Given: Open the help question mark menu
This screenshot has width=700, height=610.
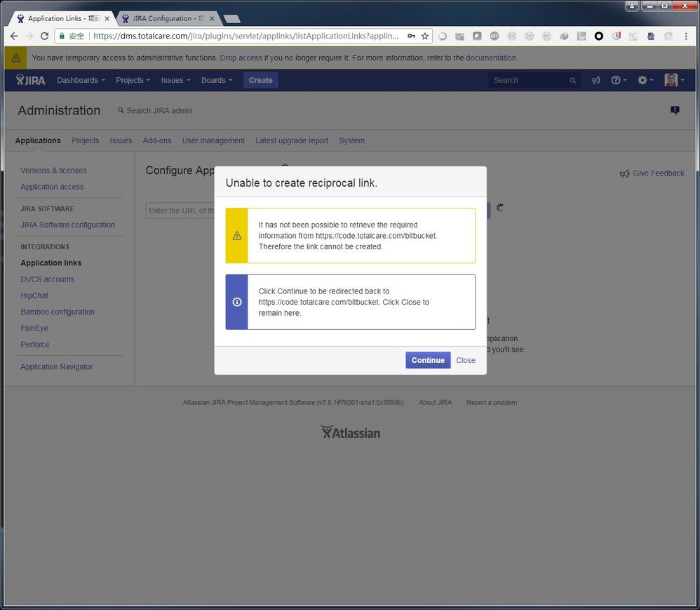Looking at the screenshot, I should coord(619,80).
